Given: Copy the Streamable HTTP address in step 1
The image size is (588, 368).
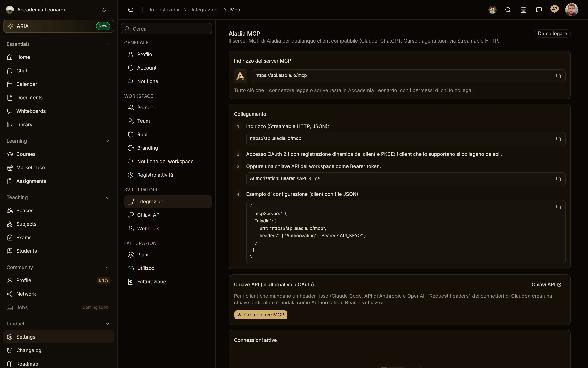Looking at the screenshot, I should pyautogui.click(x=558, y=139).
